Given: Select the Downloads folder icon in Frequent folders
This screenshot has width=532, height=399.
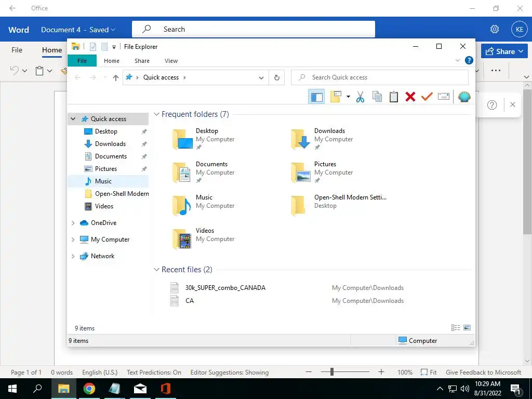Looking at the screenshot, I should tap(301, 139).
